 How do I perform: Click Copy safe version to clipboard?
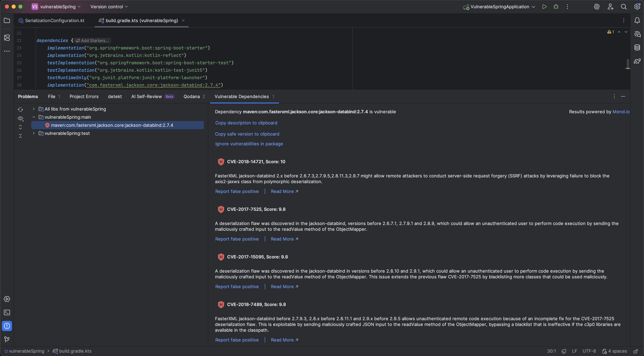(247, 134)
